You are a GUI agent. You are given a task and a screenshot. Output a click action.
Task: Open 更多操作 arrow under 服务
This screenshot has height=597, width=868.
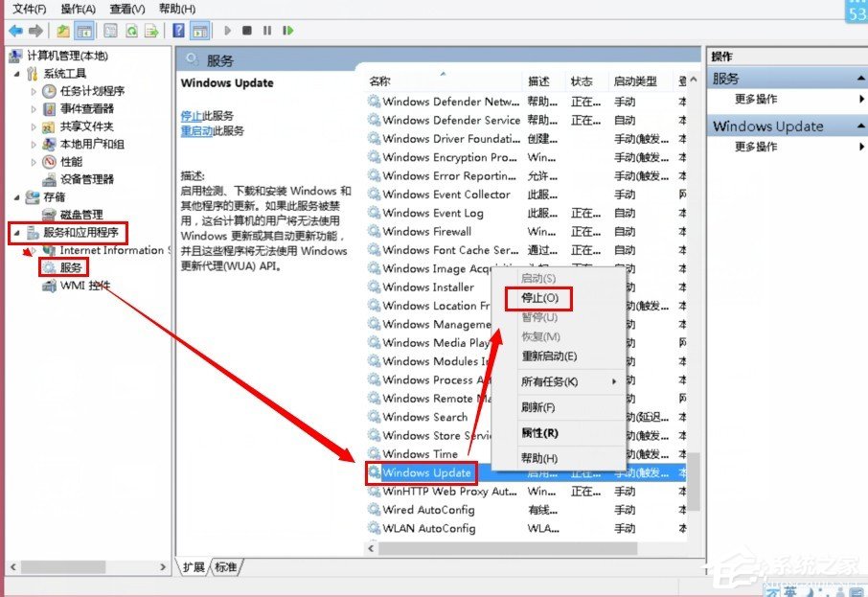860,99
